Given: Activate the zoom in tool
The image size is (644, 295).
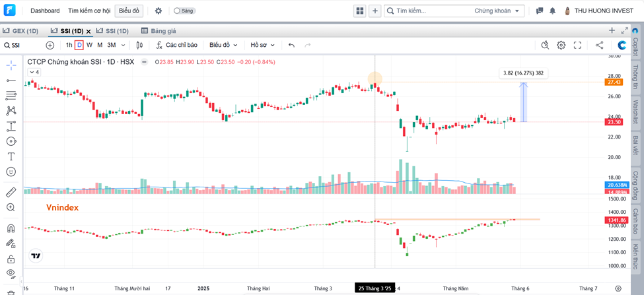Looking at the screenshot, I should (x=11, y=207).
